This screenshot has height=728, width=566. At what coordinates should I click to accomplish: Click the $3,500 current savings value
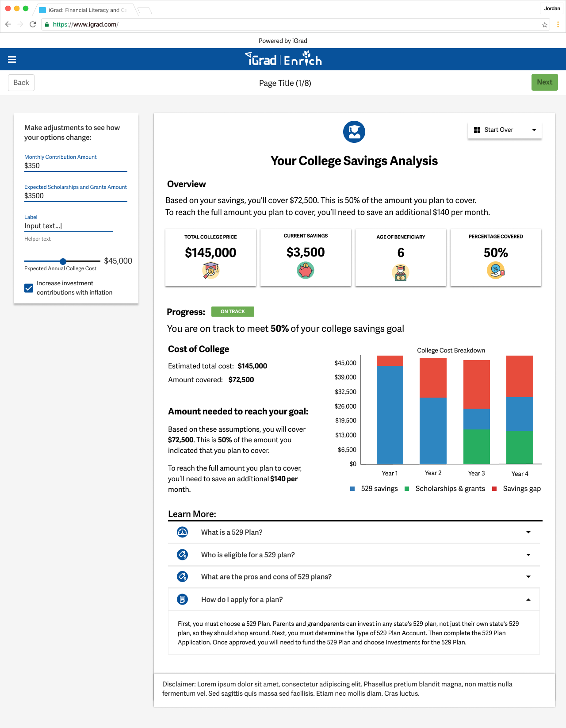tap(306, 252)
